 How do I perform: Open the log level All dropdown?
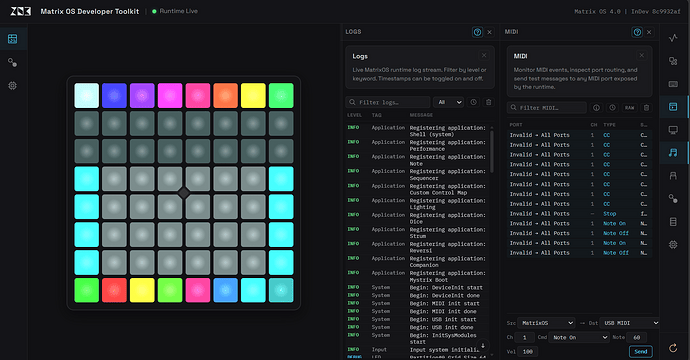448,102
